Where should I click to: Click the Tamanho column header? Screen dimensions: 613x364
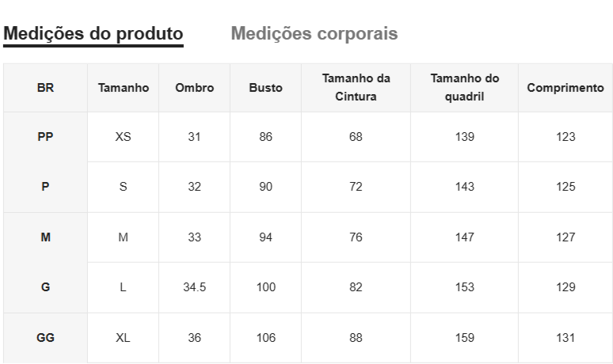(124, 88)
